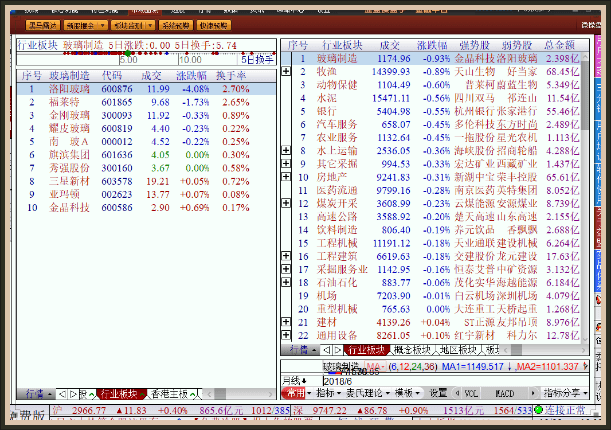This screenshot has height=430, width=611.
Task: Click the left arrow before VOL indicator
Action: click(x=457, y=393)
